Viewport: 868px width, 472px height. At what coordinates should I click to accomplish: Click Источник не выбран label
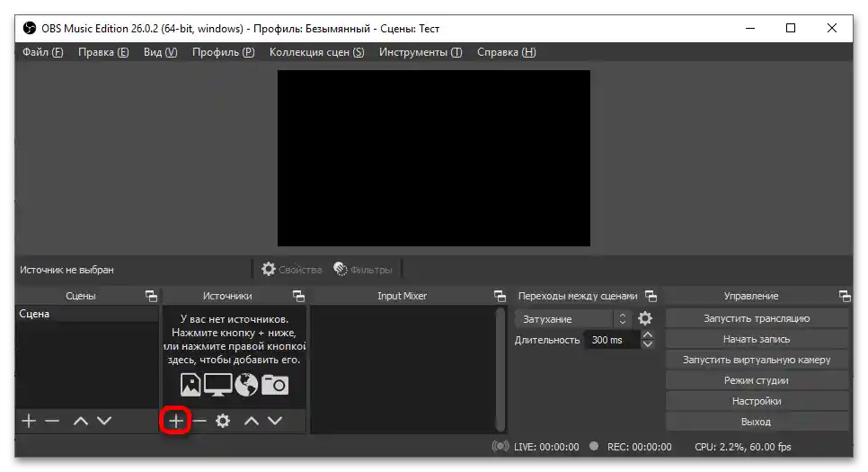click(66, 270)
